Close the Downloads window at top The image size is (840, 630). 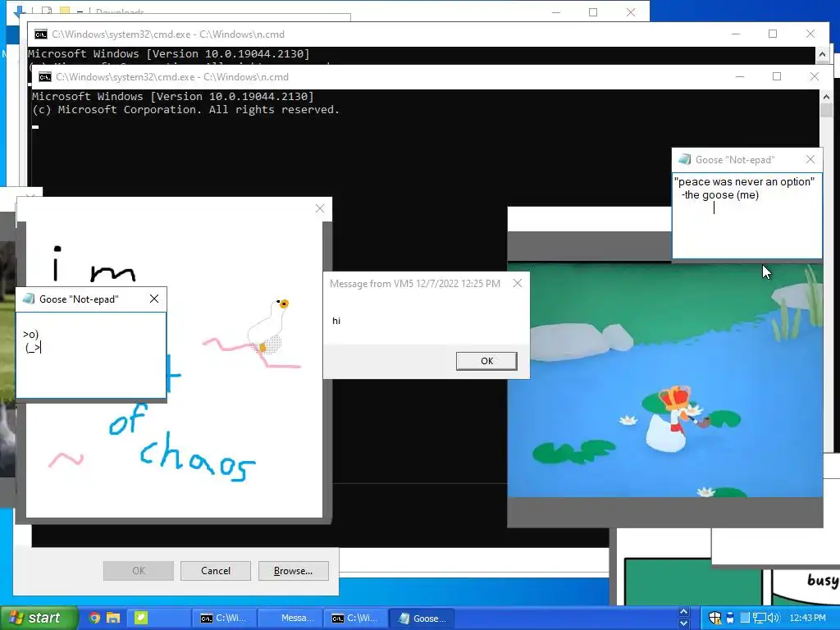(x=631, y=12)
